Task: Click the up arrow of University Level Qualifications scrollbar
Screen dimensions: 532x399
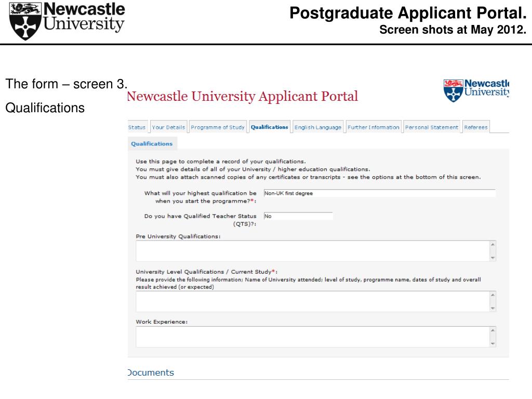Action: 493,295
